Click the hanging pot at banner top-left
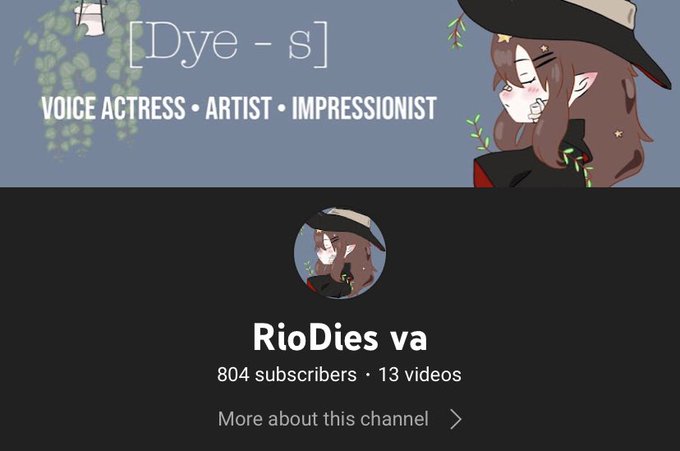Image resolution: width=680 pixels, height=451 pixels. coord(91,17)
